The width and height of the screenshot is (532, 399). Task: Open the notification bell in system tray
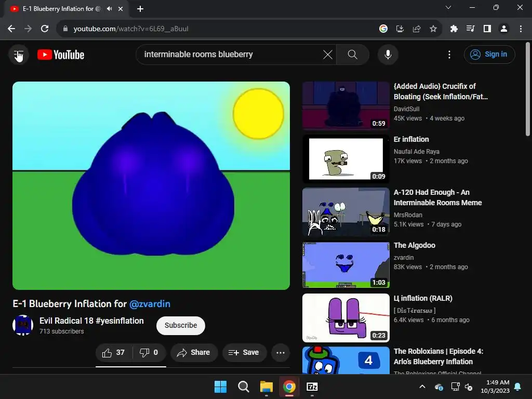click(x=518, y=387)
